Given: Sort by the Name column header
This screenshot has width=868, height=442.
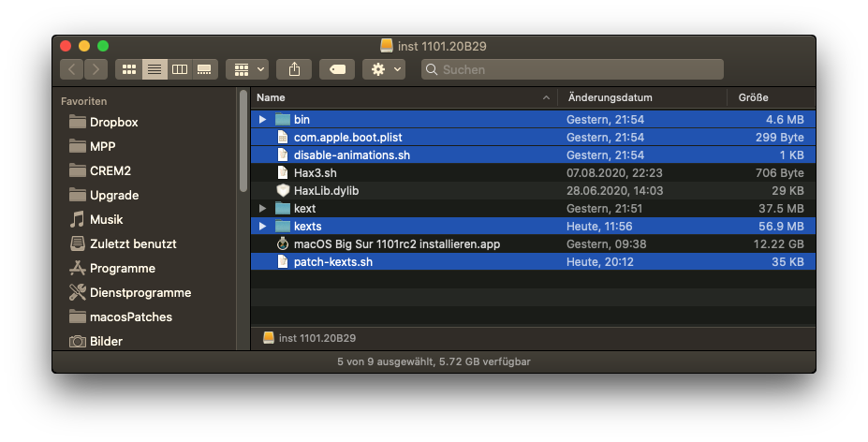Looking at the screenshot, I should (x=271, y=97).
